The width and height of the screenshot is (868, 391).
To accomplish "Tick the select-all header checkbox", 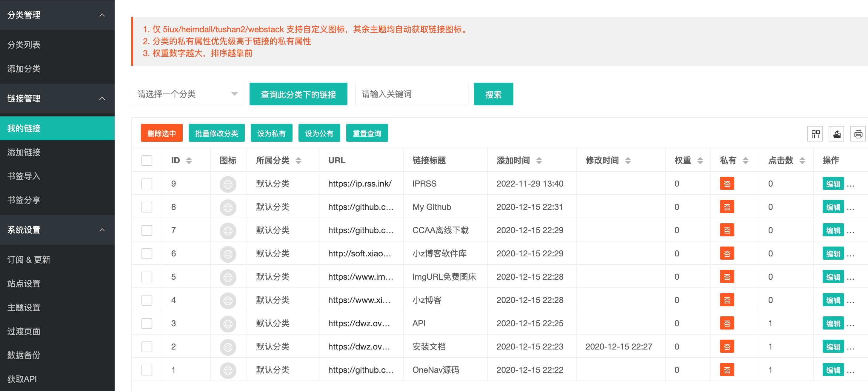I will click(x=147, y=161).
